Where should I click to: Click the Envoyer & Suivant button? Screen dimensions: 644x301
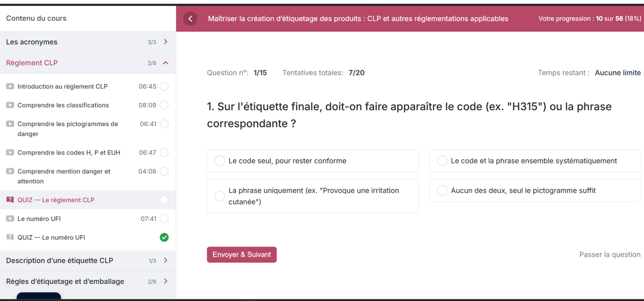[x=242, y=255]
